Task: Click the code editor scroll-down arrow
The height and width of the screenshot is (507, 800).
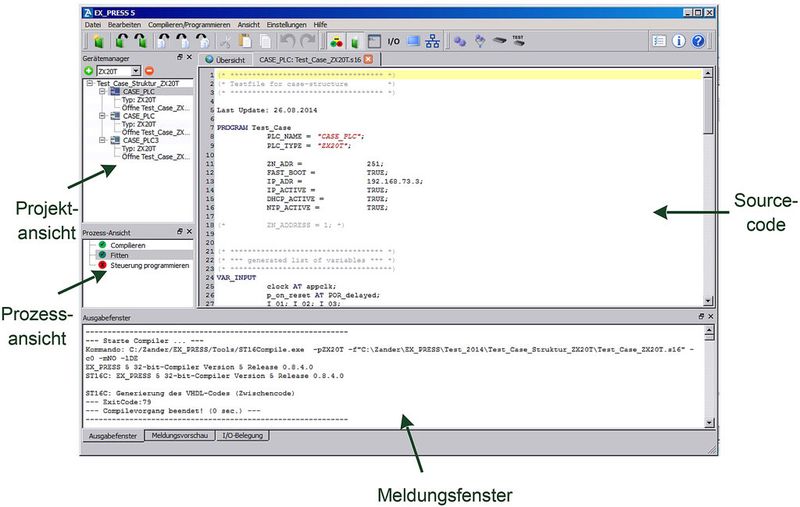Action: (708, 301)
